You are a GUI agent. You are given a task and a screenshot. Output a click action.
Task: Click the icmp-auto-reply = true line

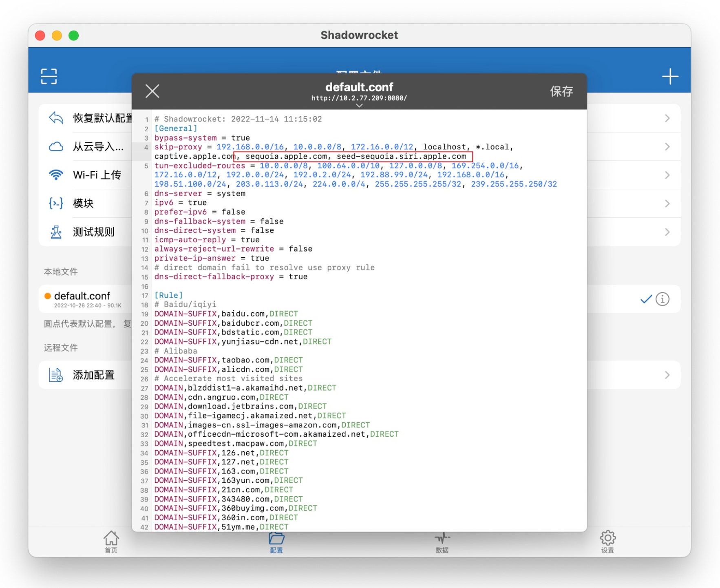pyautogui.click(x=207, y=240)
